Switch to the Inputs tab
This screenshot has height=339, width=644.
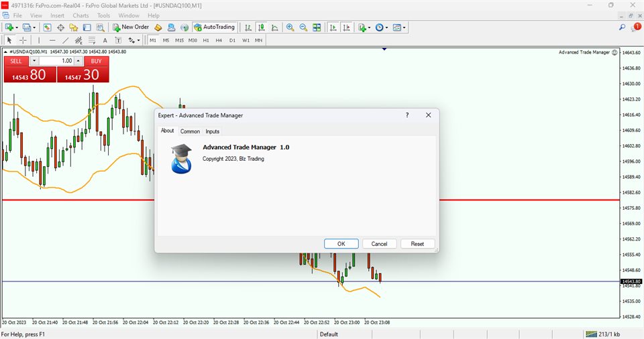tap(213, 131)
